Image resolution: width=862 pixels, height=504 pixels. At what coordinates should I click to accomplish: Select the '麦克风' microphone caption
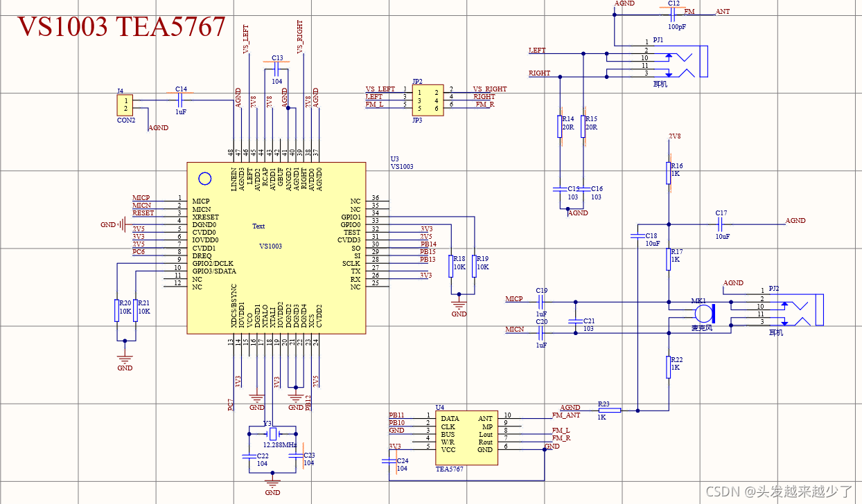click(702, 327)
